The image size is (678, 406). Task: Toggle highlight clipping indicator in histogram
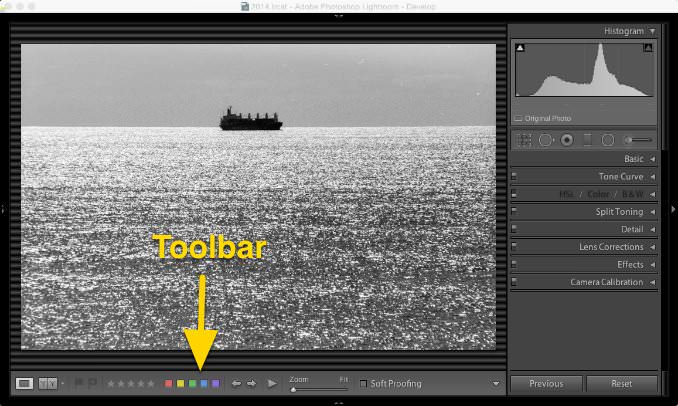click(648, 48)
